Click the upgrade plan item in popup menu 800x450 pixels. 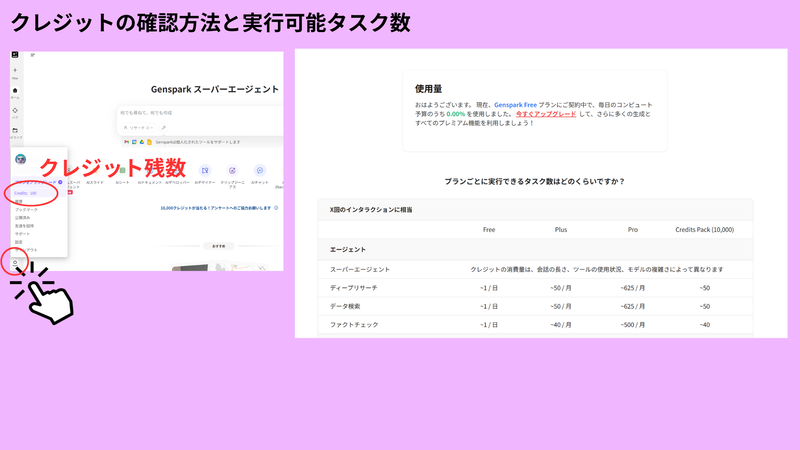coord(39,182)
